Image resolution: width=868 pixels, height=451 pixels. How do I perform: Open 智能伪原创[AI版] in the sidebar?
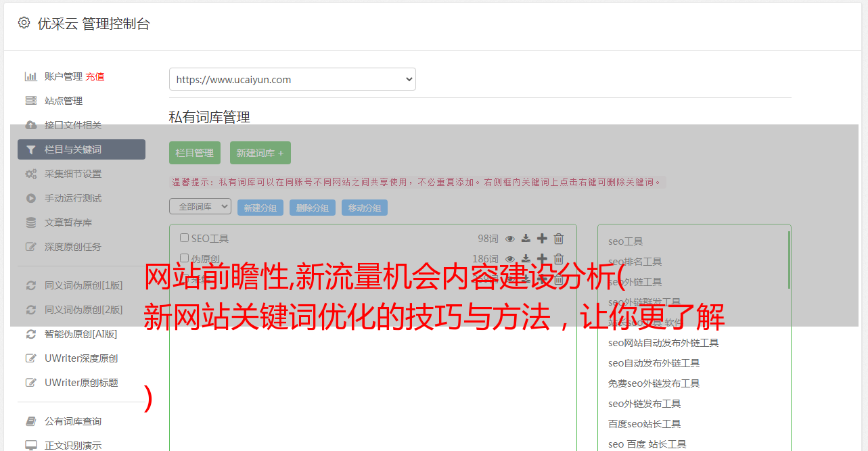click(81, 334)
